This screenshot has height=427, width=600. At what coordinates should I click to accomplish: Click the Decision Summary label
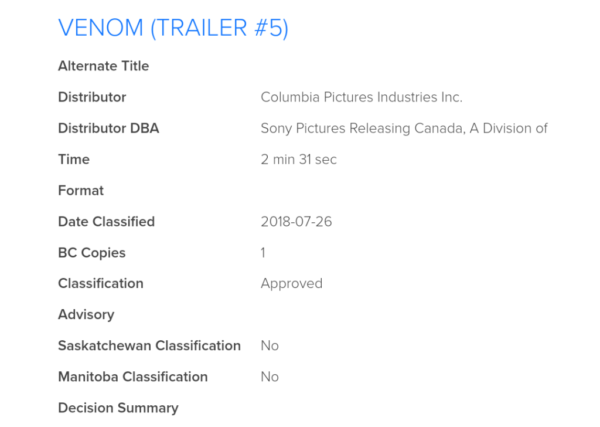click(118, 408)
